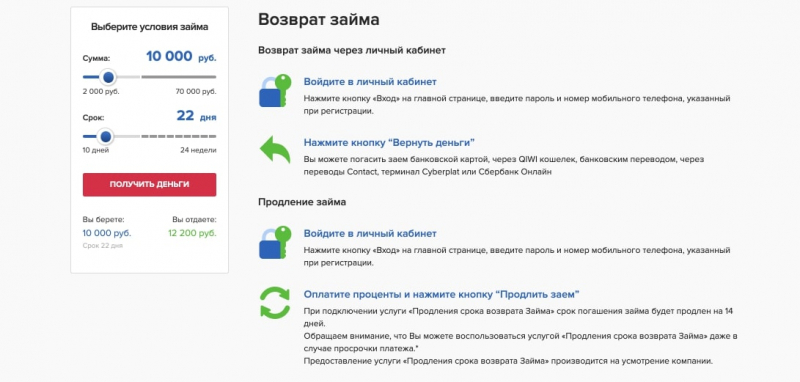Click the green 12 200 руб. repayment amount
800x382 pixels.
(x=192, y=233)
